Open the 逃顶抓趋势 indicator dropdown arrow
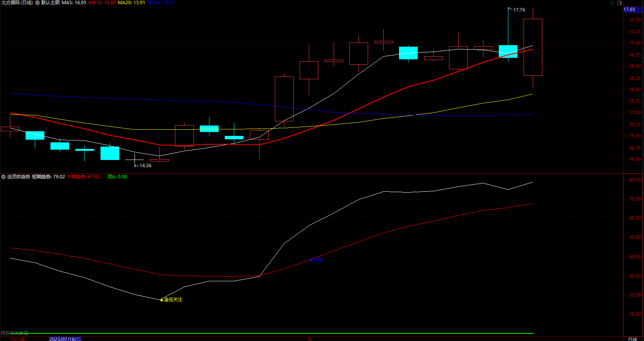The width and height of the screenshot is (644, 341). tap(3, 177)
